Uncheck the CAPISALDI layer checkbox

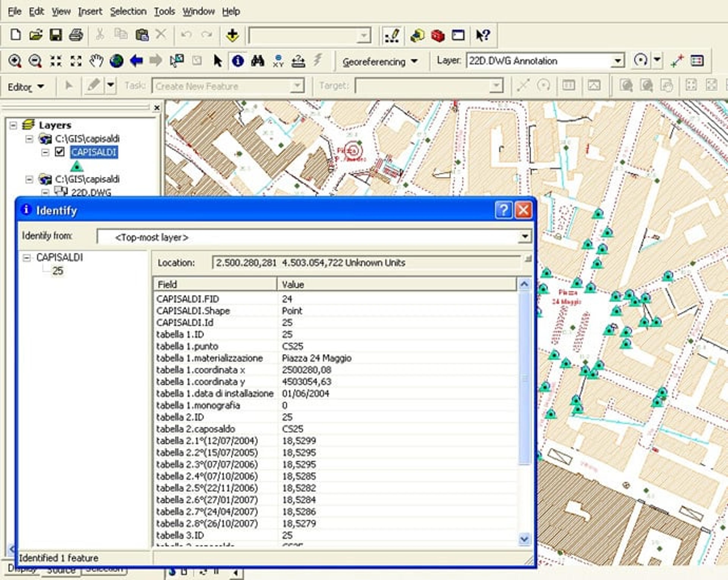pyautogui.click(x=60, y=152)
